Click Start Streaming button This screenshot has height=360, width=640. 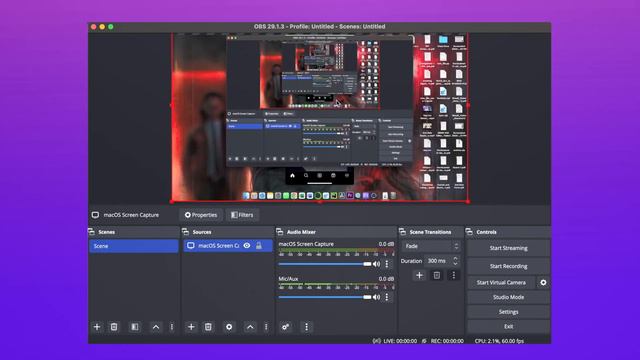(x=509, y=248)
